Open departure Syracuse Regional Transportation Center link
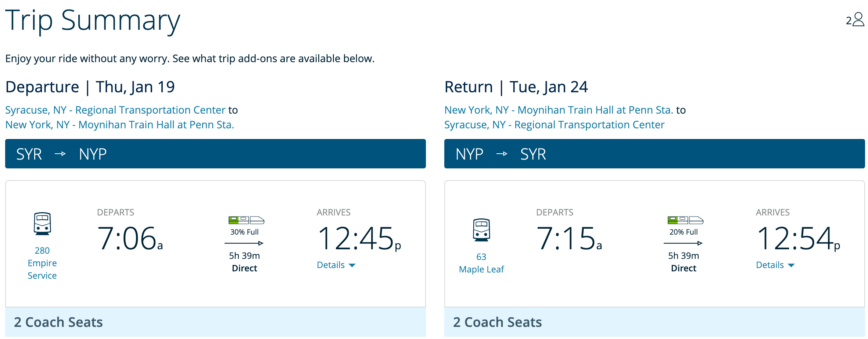Screen dimensions: 868x339 [115, 110]
